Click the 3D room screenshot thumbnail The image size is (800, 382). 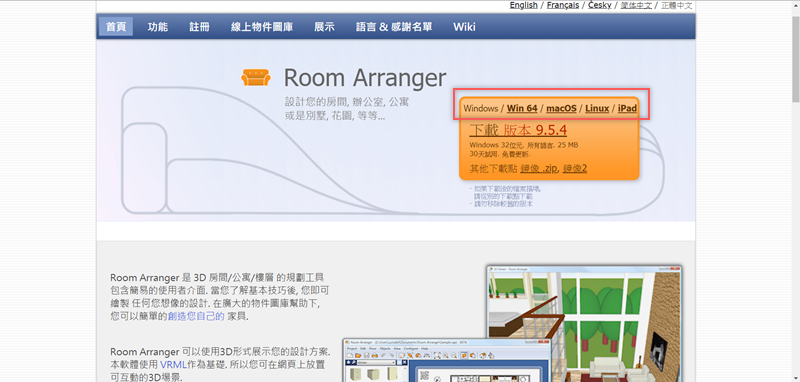pos(585,324)
